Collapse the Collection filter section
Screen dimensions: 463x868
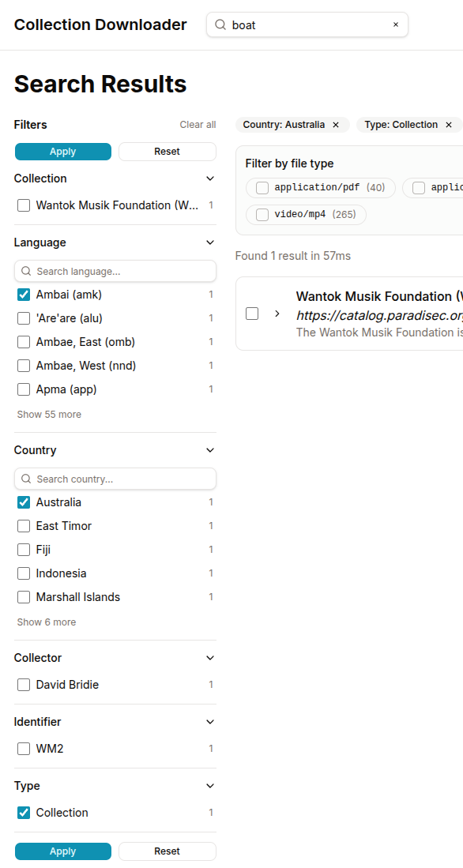point(210,178)
